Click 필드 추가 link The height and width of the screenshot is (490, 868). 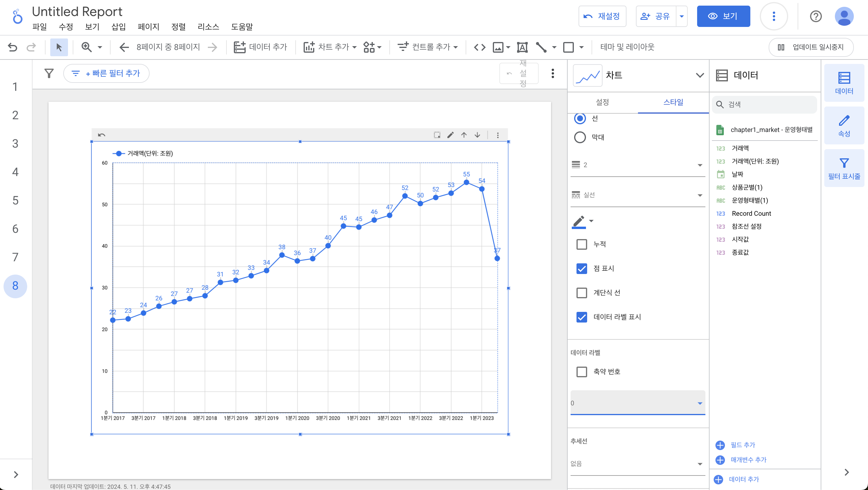(x=742, y=445)
